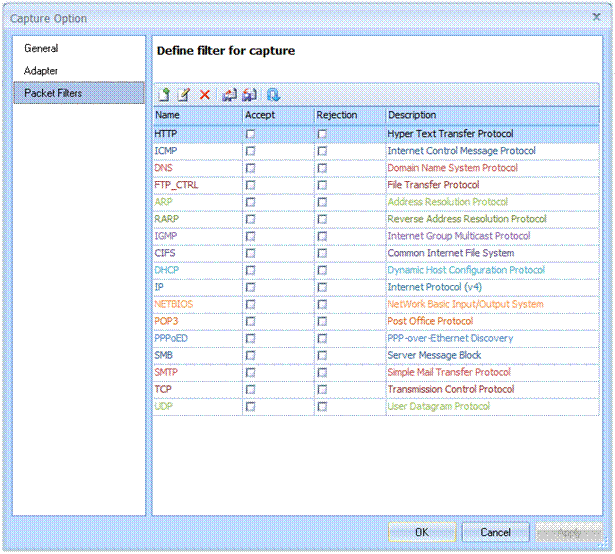Click 'PPP-over-Ethernet Discovery' description

[x=450, y=338]
